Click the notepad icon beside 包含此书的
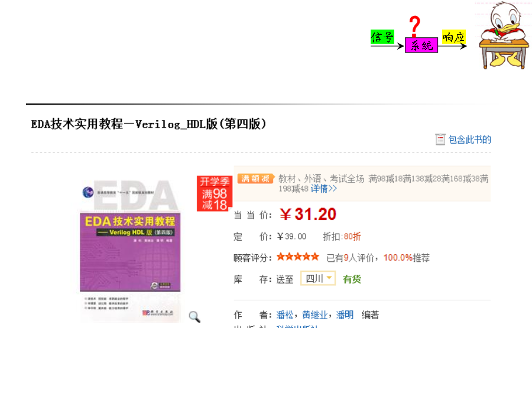 coord(440,139)
